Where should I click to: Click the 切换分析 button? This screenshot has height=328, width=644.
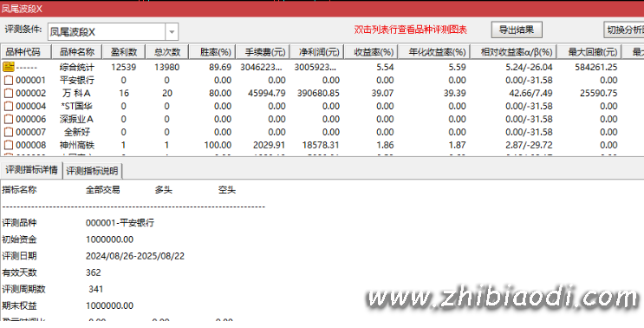[x=624, y=30]
